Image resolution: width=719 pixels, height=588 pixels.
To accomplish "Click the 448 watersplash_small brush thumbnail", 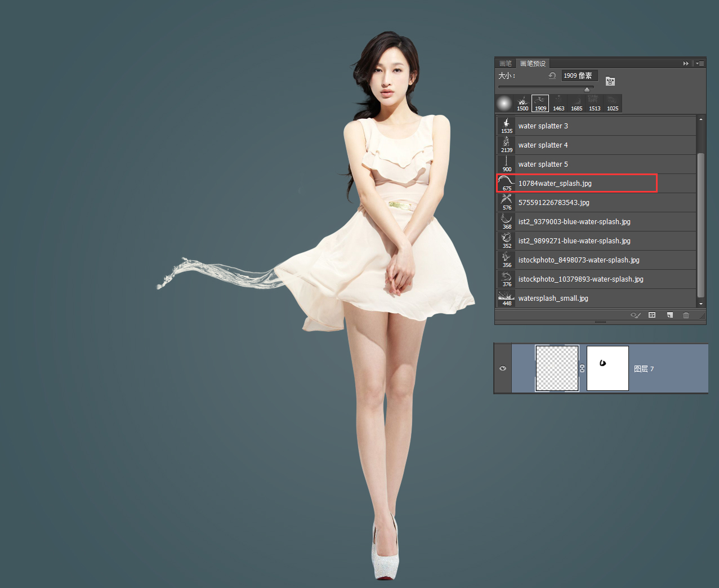I will tap(507, 299).
